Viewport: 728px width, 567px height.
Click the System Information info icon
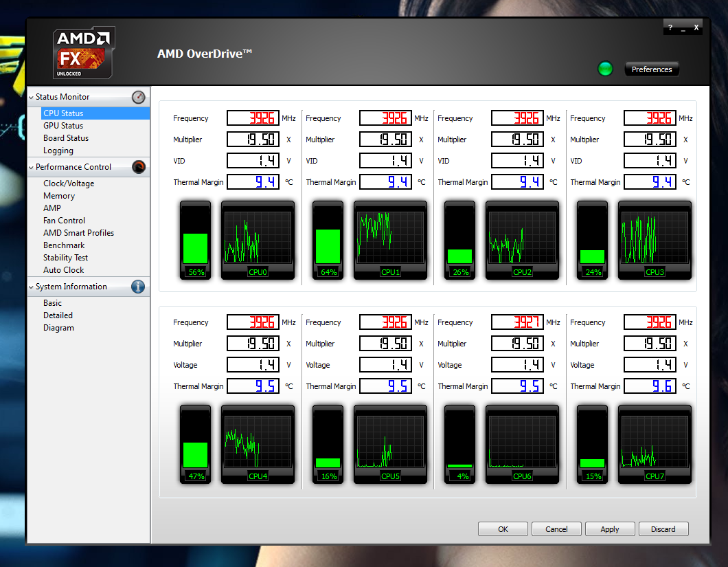pos(138,287)
